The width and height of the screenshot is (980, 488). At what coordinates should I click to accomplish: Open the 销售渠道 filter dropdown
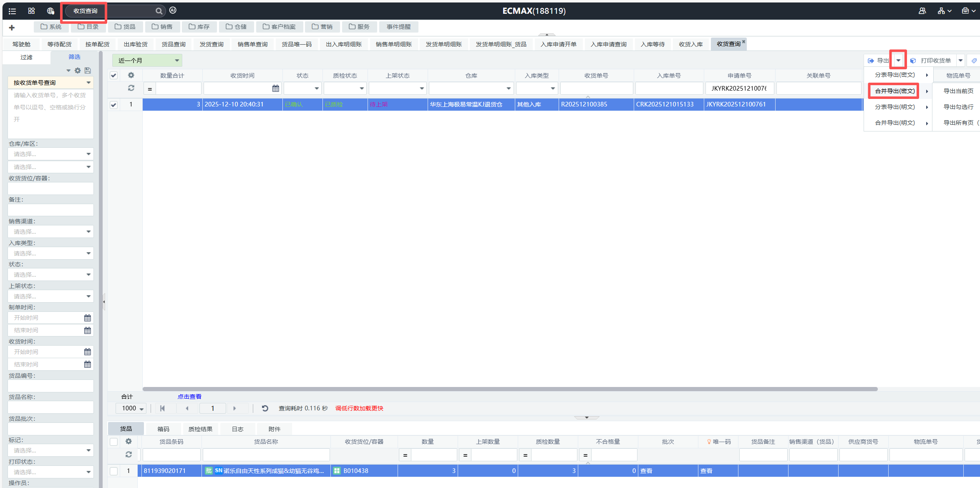[x=51, y=232]
